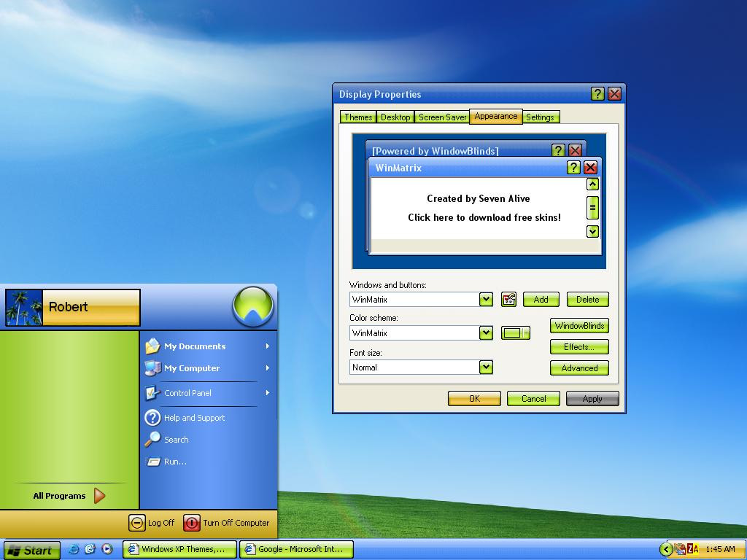
Task: Click Robert's palm tree user picture
Action: pos(24,308)
